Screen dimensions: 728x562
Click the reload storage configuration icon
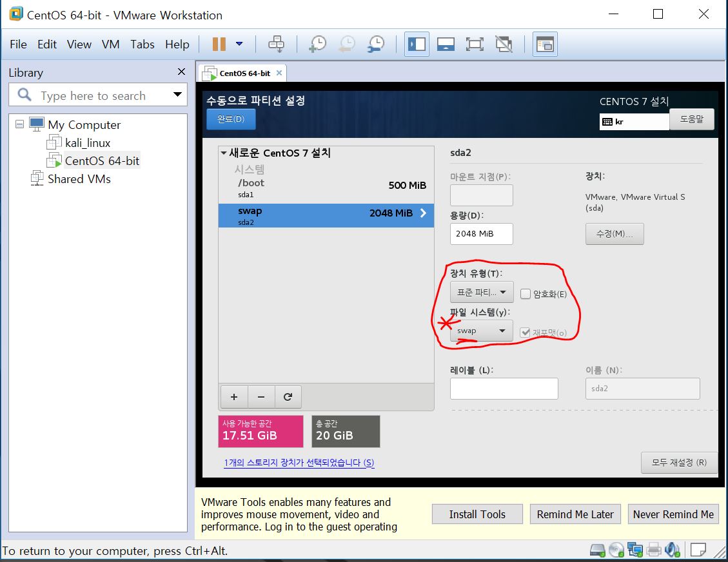pos(288,397)
